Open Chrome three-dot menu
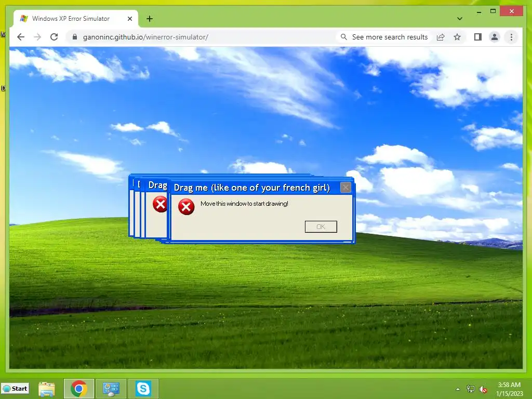 pyautogui.click(x=511, y=37)
